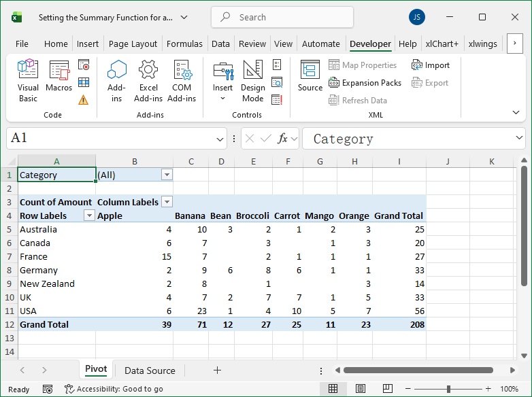532x397 pixels.
Task: Click the Select All corner triangle
Action: (x=12, y=161)
